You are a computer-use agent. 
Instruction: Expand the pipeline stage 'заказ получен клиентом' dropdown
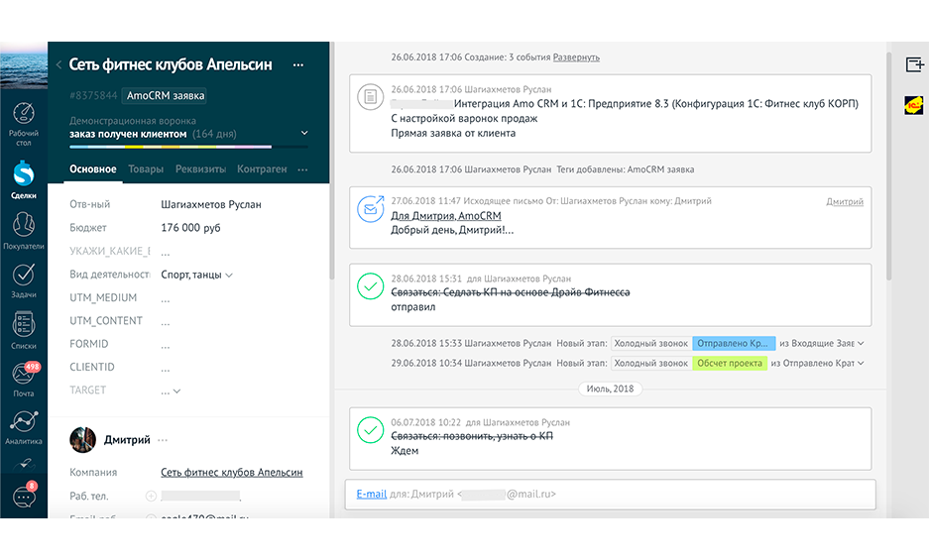(x=304, y=133)
